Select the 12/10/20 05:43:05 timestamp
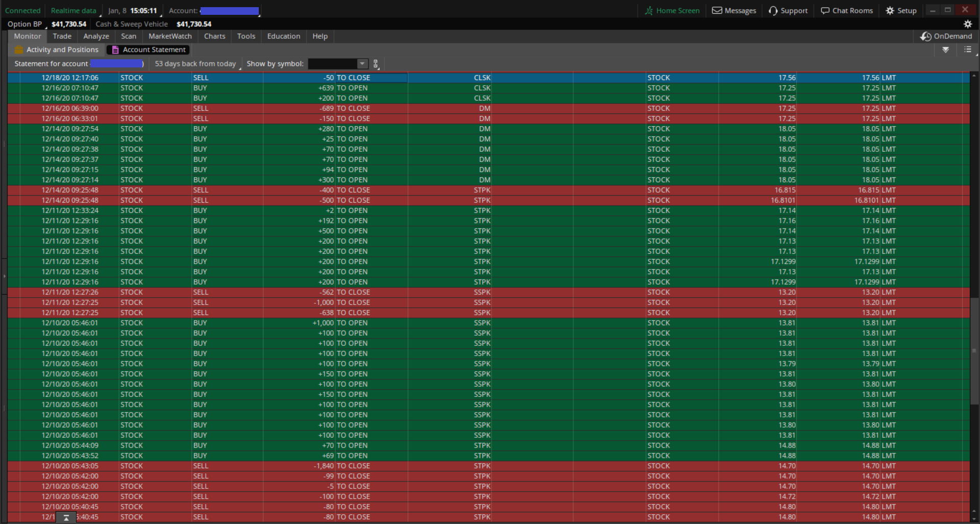Image resolution: width=980 pixels, height=524 pixels. pyautogui.click(x=70, y=466)
